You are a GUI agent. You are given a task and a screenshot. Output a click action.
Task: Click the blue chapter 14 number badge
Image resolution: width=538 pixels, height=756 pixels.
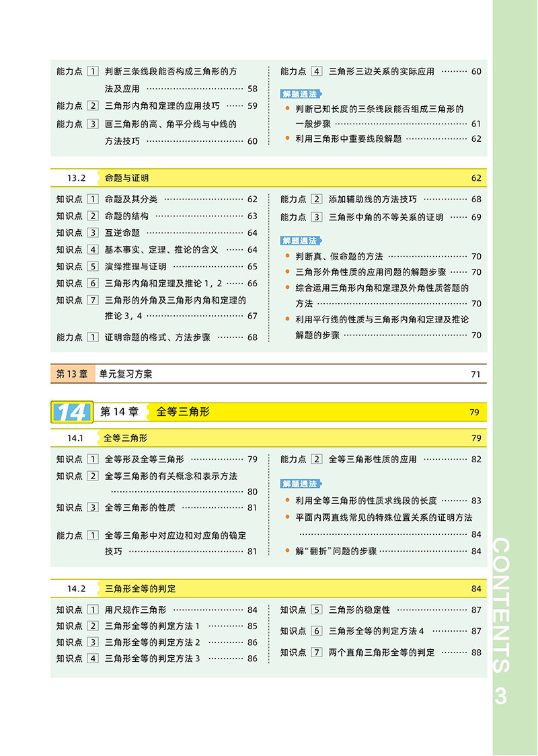pos(72,412)
